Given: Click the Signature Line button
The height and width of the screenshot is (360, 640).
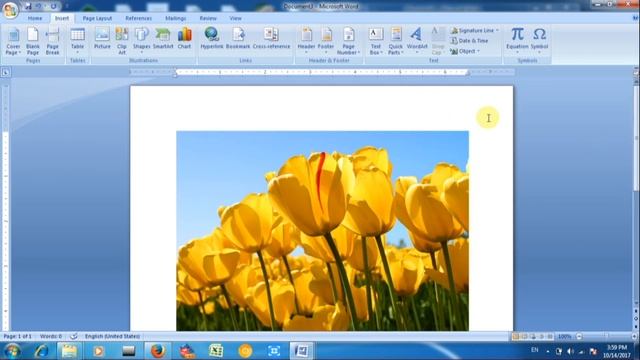Looking at the screenshot, I should [475, 31].
